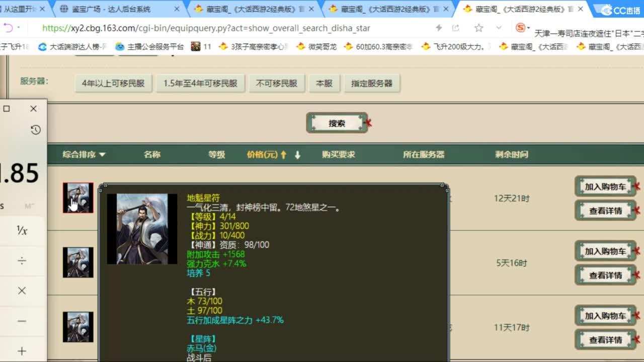Screen dimensions: 644x362
Task: Switch to the 鉴宝广场 - 达人后台系统 tab
Action: (112, 9)
